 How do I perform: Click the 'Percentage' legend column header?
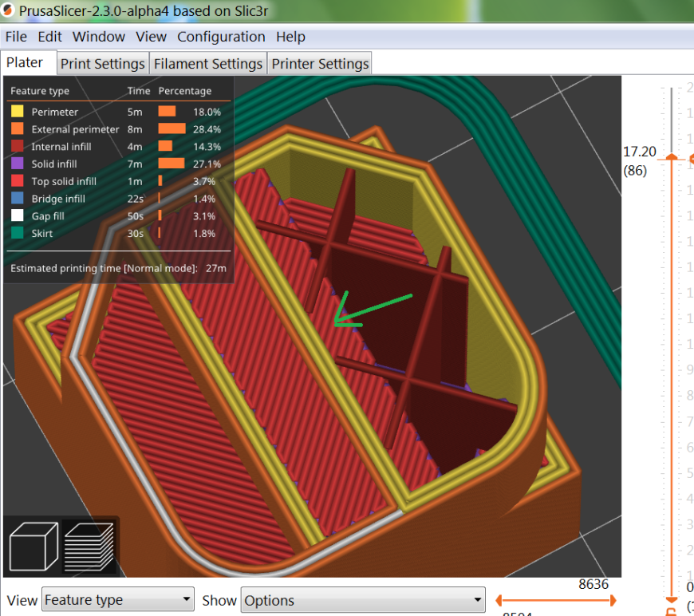click(185, 91)
